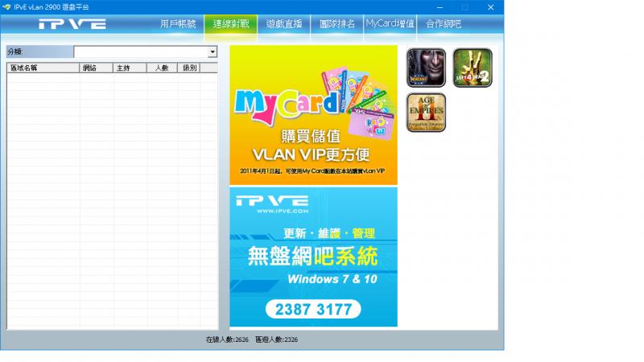Open the 團隊排名 tab

(337, 24)
